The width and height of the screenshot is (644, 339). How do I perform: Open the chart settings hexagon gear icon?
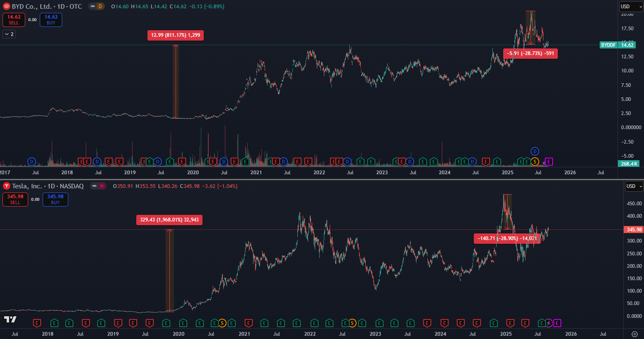pyautogui.click(x=634, y=334)
